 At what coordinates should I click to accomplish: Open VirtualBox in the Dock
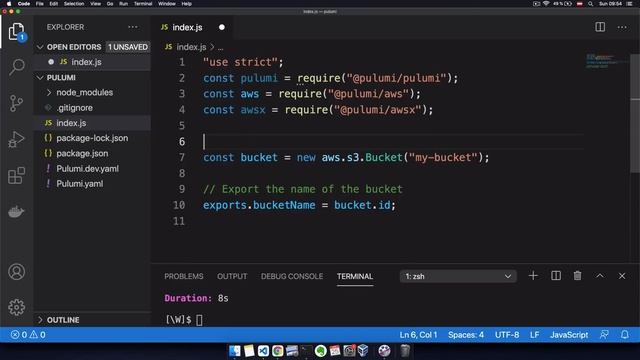(x=363, y=351)
